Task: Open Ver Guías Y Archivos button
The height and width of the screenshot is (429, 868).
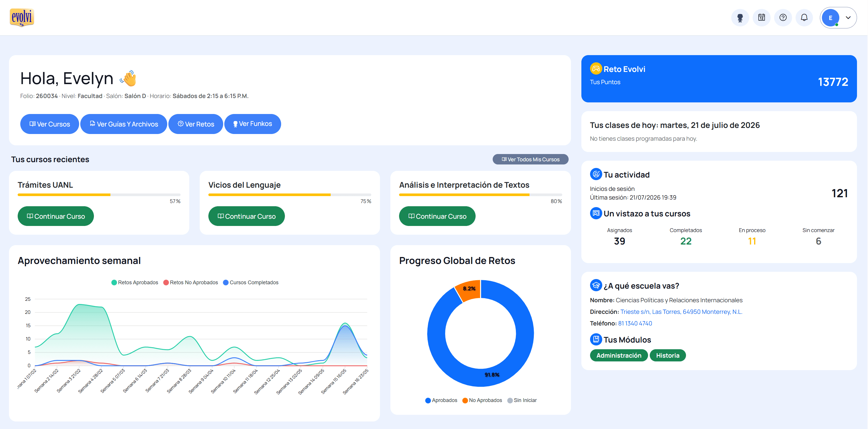Action: coord(124,124)
